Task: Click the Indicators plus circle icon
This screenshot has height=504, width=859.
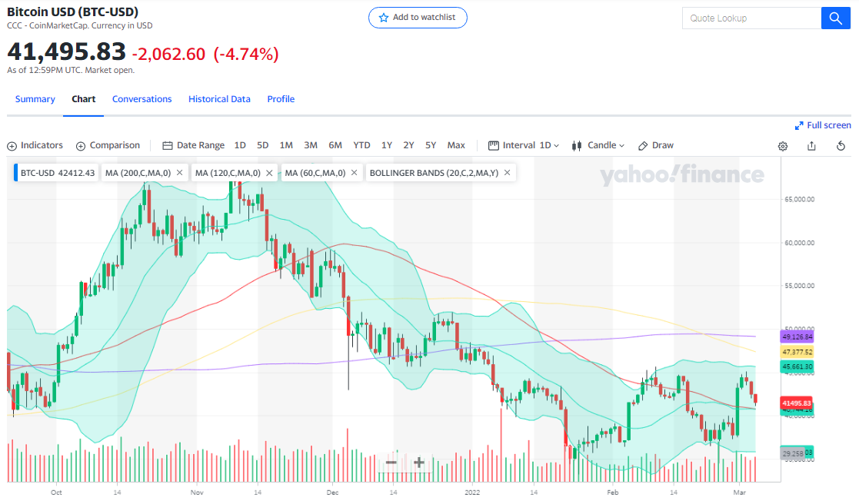Action: (12, 146)
